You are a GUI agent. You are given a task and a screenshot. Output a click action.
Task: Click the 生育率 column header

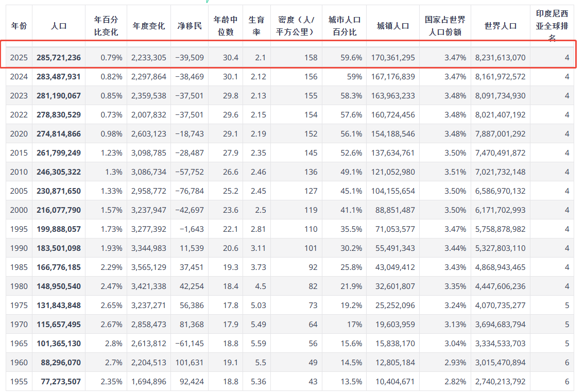pyautogui.click(x=256, y=26)
